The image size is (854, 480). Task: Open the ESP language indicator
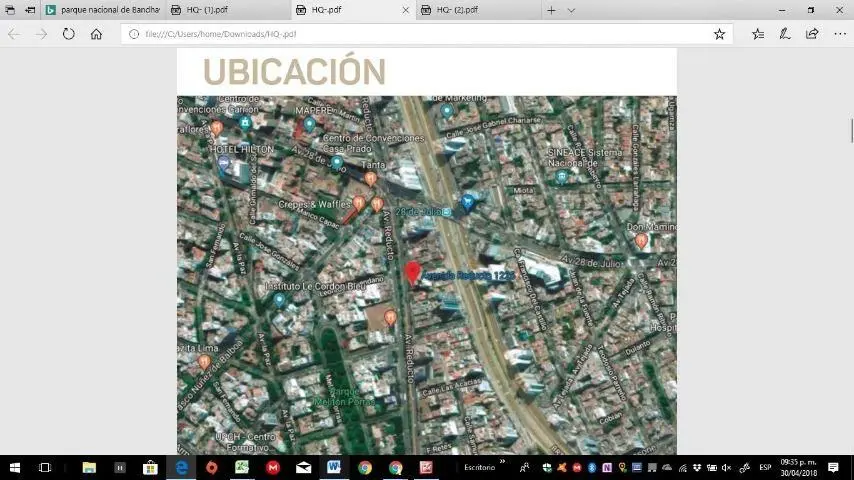[765, 467]
